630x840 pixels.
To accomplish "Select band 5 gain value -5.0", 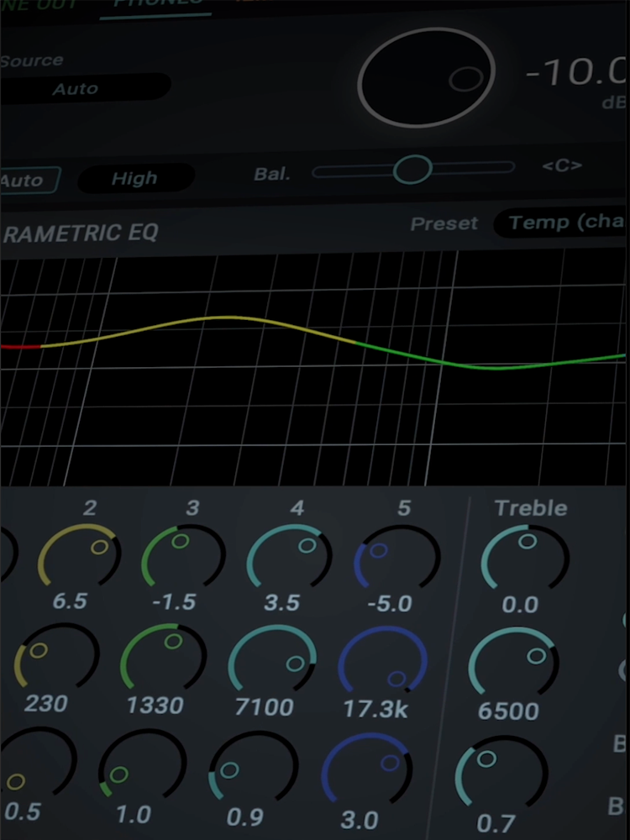I will point(390,604).
